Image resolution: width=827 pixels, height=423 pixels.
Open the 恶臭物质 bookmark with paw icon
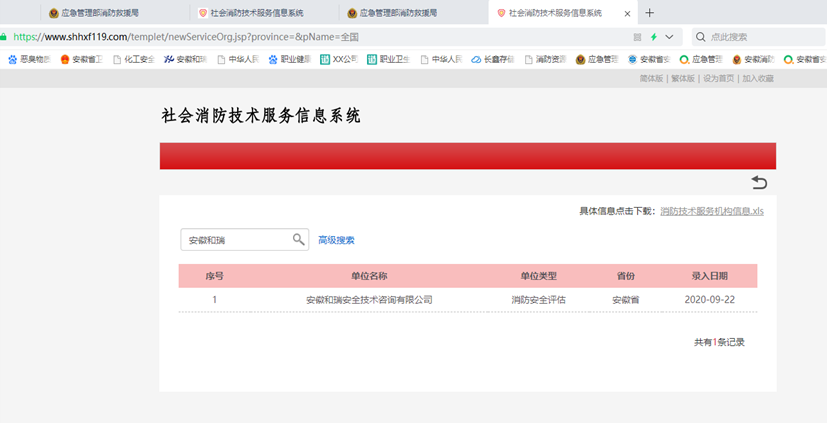(28, 59)
